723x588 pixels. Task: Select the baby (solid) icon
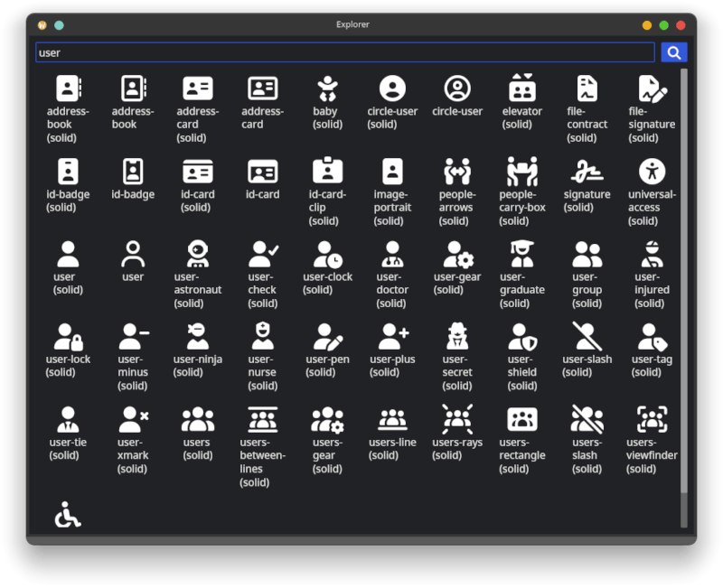coord(327,89)
